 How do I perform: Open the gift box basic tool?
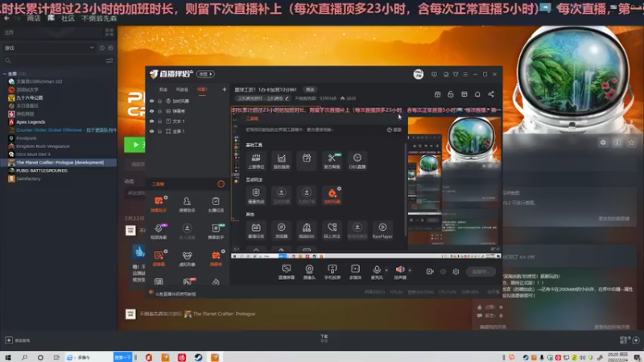pos(307,162)
